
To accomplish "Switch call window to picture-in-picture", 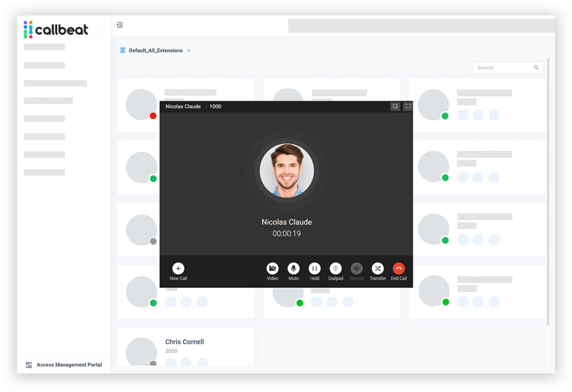I will click(395, 107).
